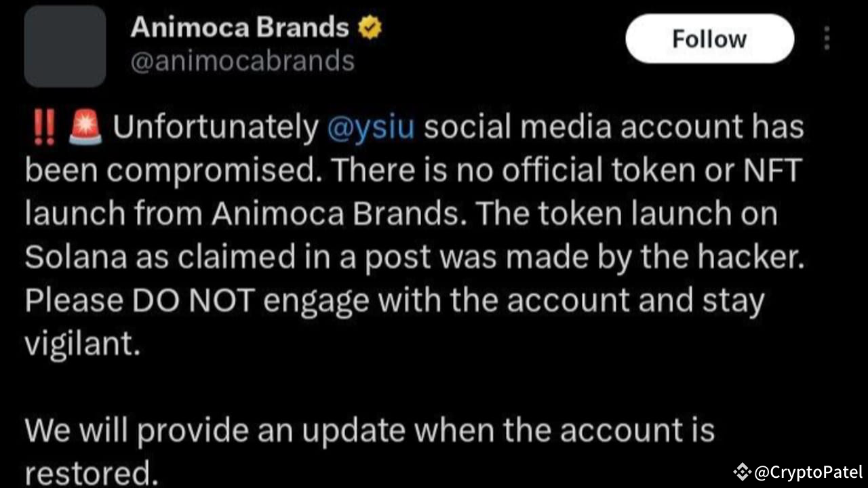The height and width of the screenshot is (488, 868).
Task: Click the gold verified badge next to Animoca Brands
Action: [370, 27]
